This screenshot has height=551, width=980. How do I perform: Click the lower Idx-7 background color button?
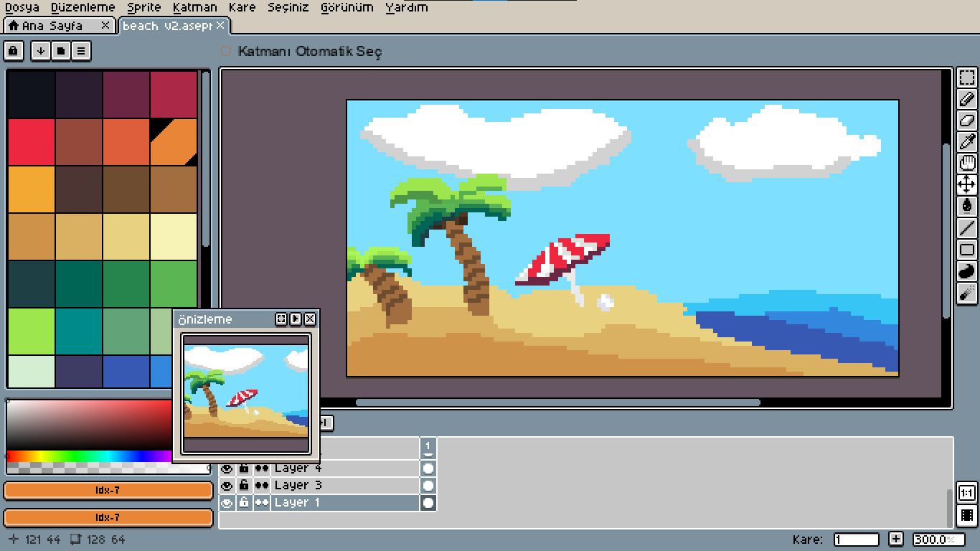coord(108,517)
